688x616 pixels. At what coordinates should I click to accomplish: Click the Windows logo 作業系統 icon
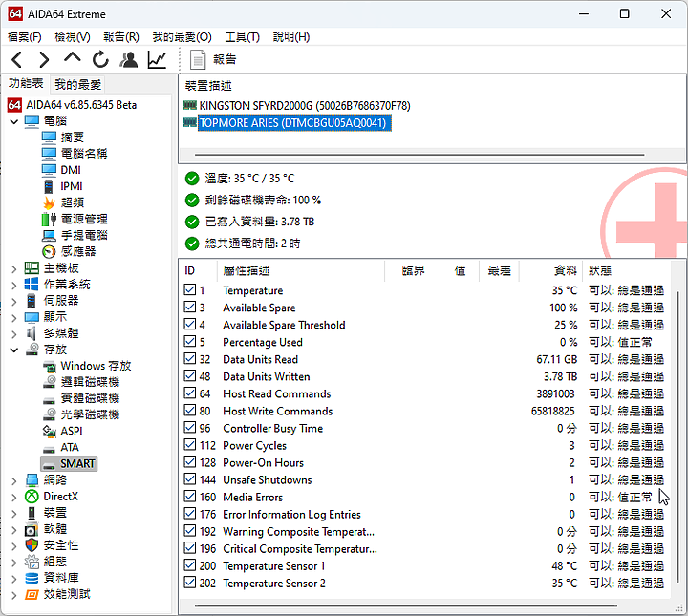point(32,284)
